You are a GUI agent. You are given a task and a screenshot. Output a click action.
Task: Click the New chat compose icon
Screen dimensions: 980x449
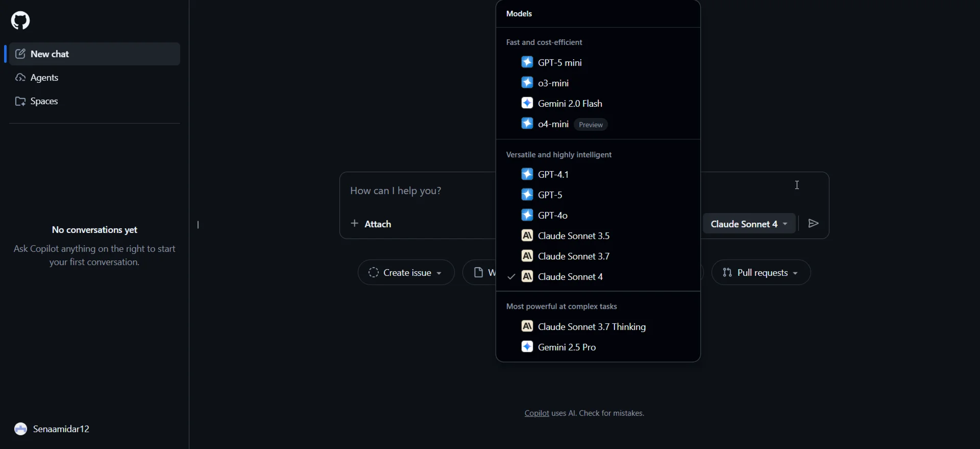pyautogui.click(x=20, y=54)
